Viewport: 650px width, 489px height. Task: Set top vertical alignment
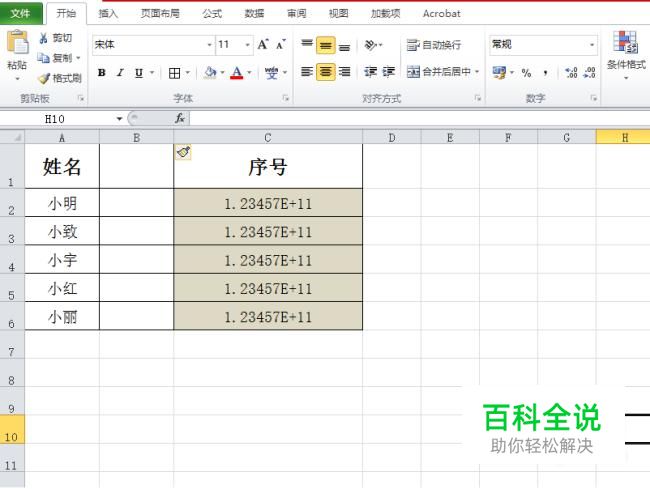pyautogui.click(x=307, y=45)
